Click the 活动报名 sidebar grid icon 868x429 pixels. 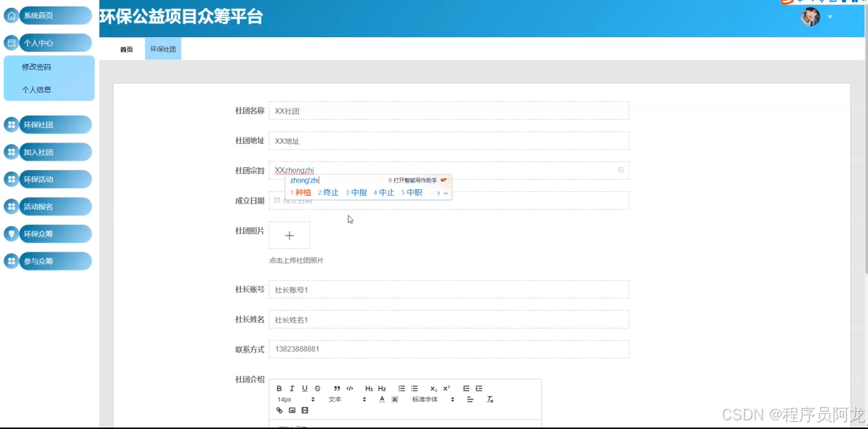coord(11,207)
